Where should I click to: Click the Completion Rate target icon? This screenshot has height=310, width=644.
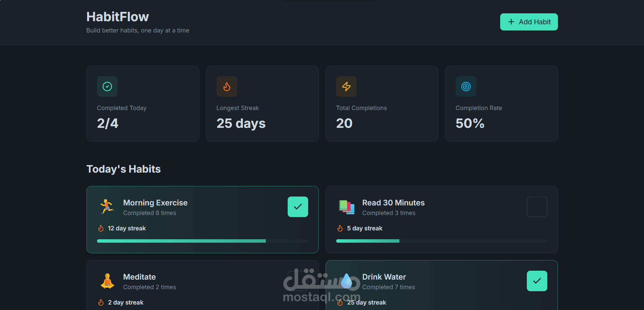[x=466, y=86]
